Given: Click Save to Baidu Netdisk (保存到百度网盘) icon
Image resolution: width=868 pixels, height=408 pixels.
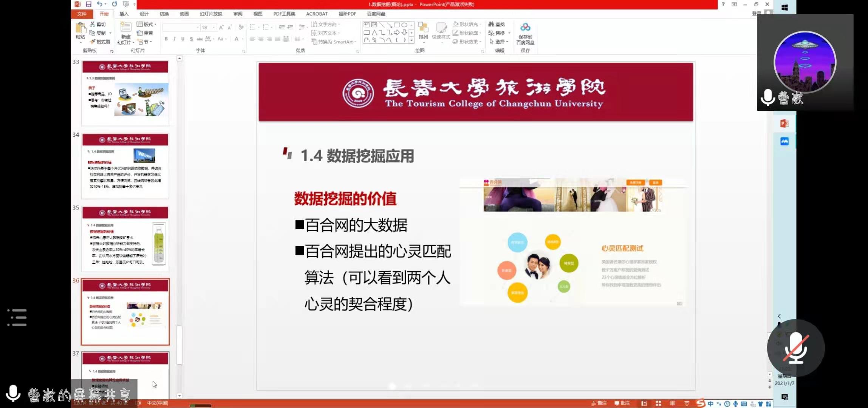Looking at the screenshot, I should (525, 28).
